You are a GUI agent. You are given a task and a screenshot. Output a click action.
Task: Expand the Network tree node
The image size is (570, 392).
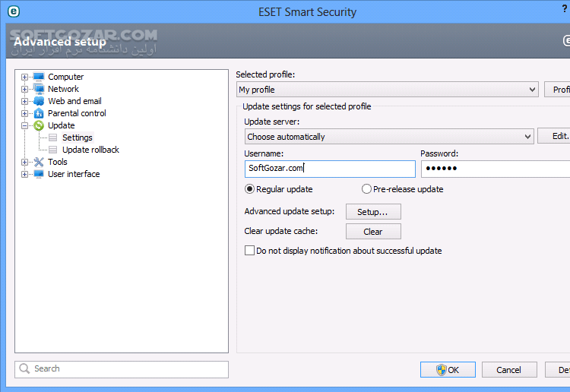coord(24,89)
